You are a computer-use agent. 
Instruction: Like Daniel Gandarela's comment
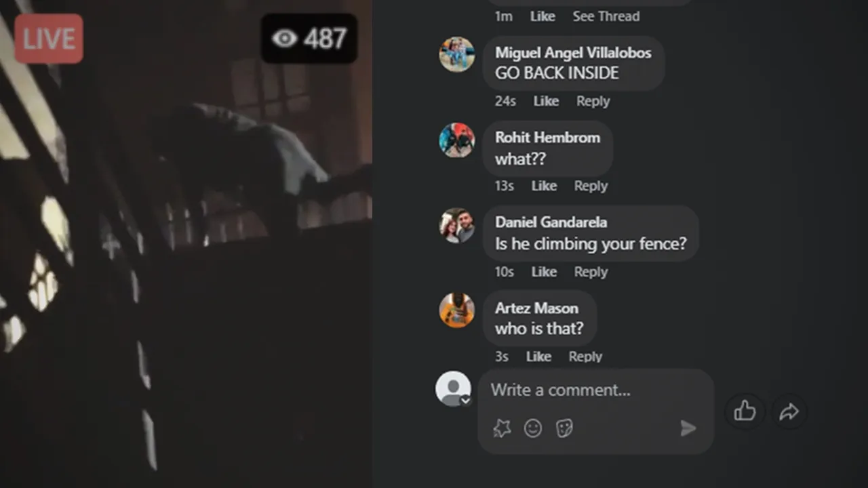[x=544, y=272]
